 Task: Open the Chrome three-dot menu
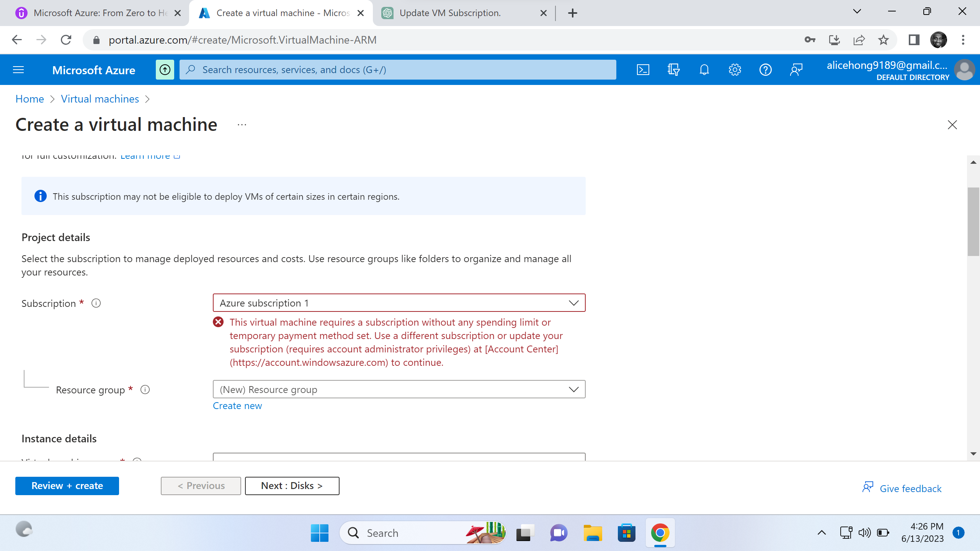click(x=963, y=40)
